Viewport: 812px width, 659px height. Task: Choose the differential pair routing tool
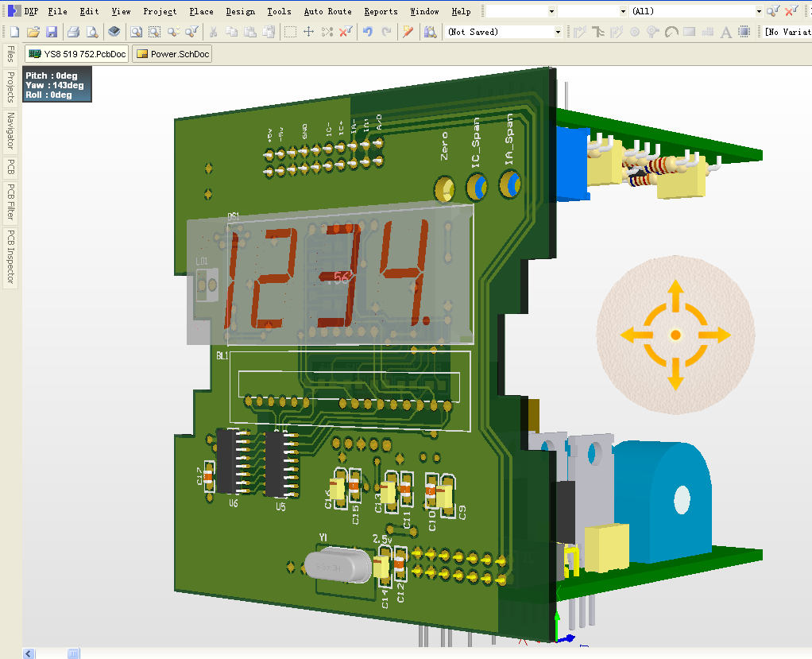[617, 32]
